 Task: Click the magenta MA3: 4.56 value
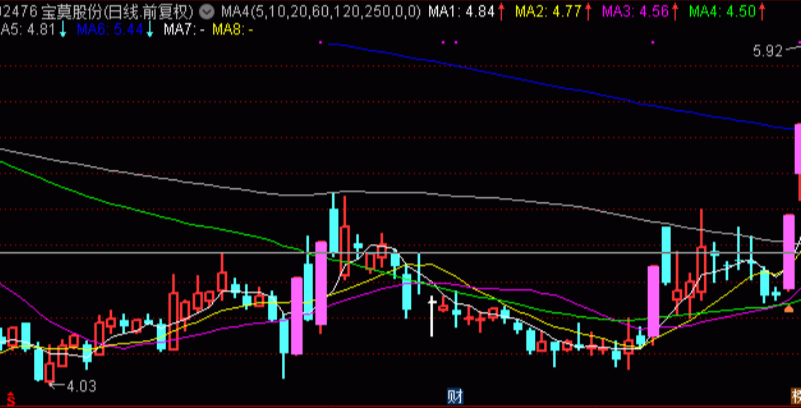pyautogui.click(x=635, y=11)
